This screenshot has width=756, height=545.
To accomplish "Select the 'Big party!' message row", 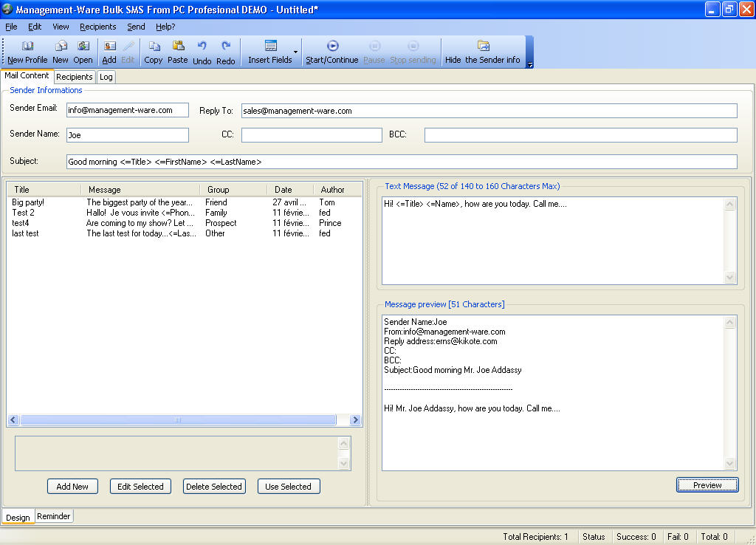I will tap(29, 202).
